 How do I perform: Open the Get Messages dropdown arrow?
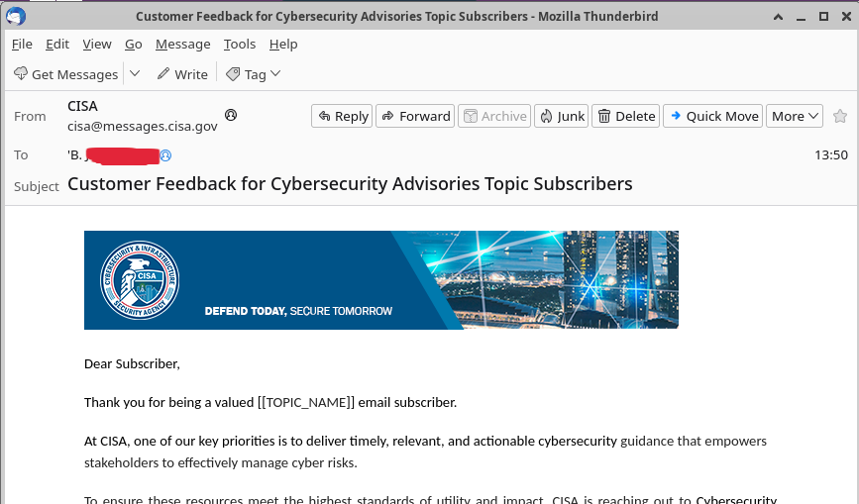point(135,74)
